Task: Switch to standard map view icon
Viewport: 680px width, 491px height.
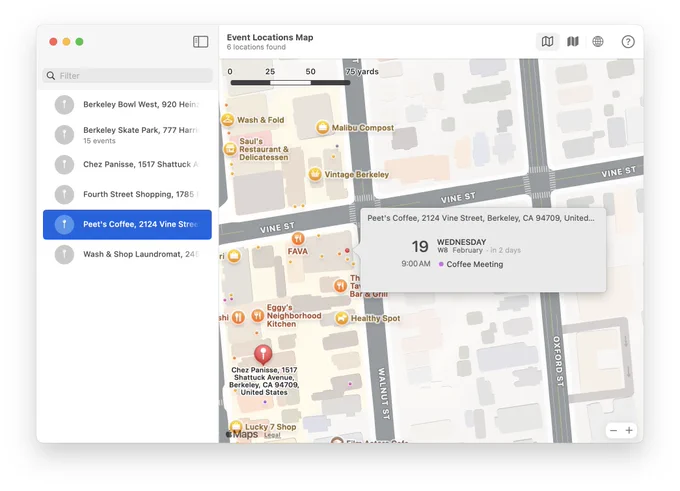Action: [x=547, y=42]
